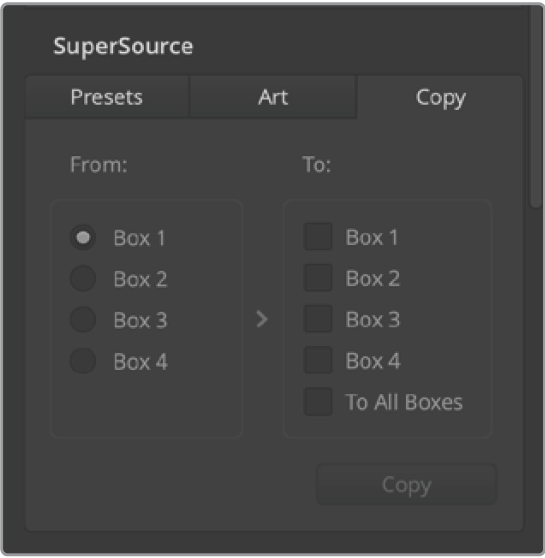This screenshot has height=558, width=545.
Task: Check Box 1 in To list
Action: pyautogui.click(x=318, y=237)
